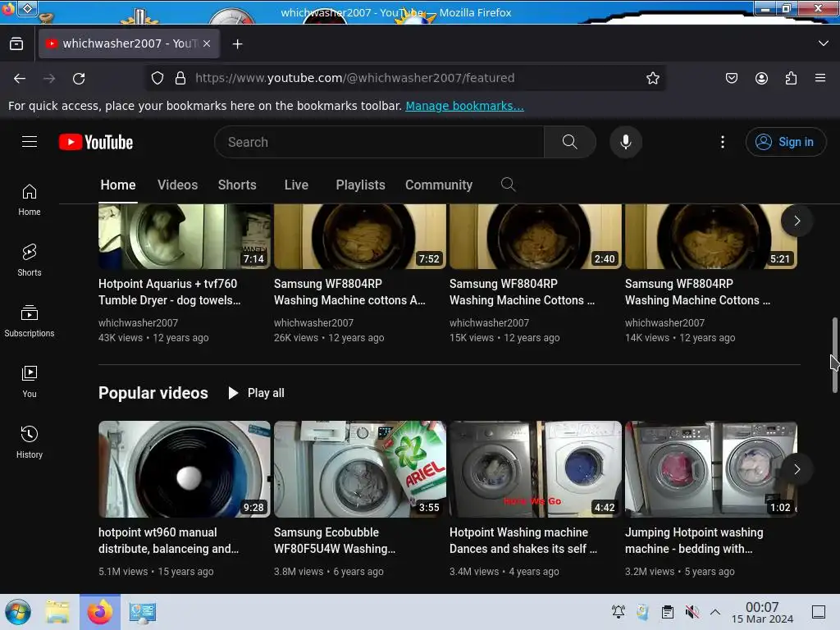
Task: Open Jumping Hotpoint washing machine video title
Action: [x=694, y=541]
